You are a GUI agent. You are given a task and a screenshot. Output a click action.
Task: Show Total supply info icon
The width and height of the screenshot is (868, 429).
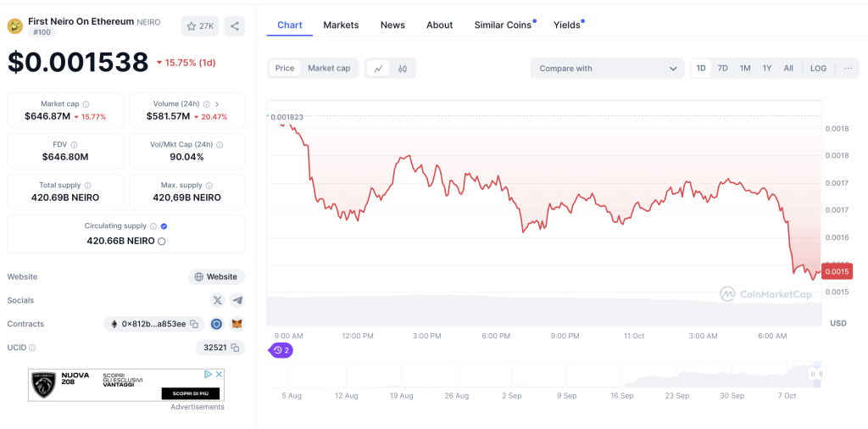pos(87,186)
